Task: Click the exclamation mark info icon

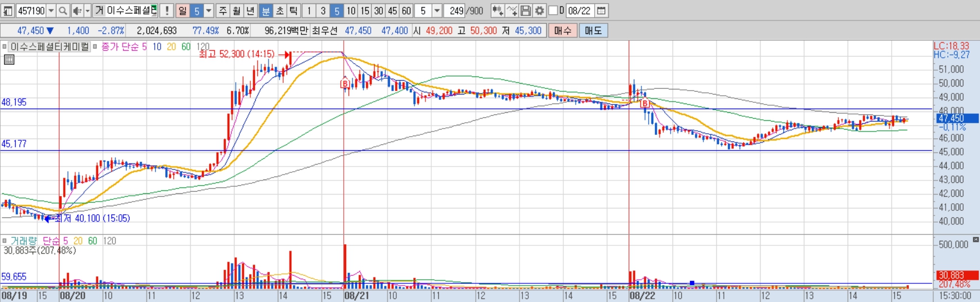Action: 167,11
